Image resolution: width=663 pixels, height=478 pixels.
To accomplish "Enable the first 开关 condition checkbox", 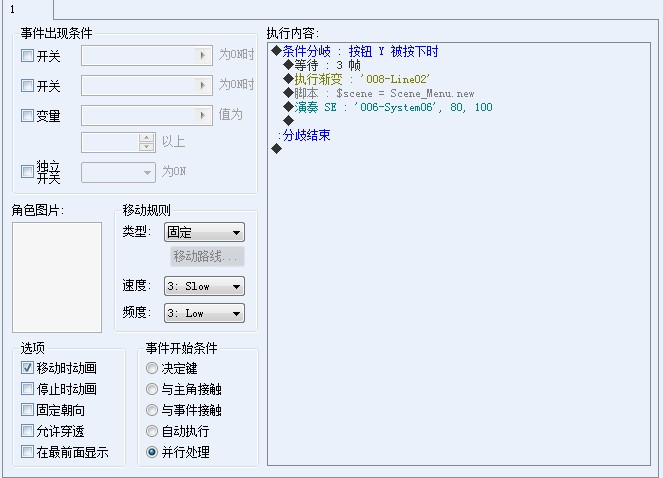I will [x=27, y=56].
